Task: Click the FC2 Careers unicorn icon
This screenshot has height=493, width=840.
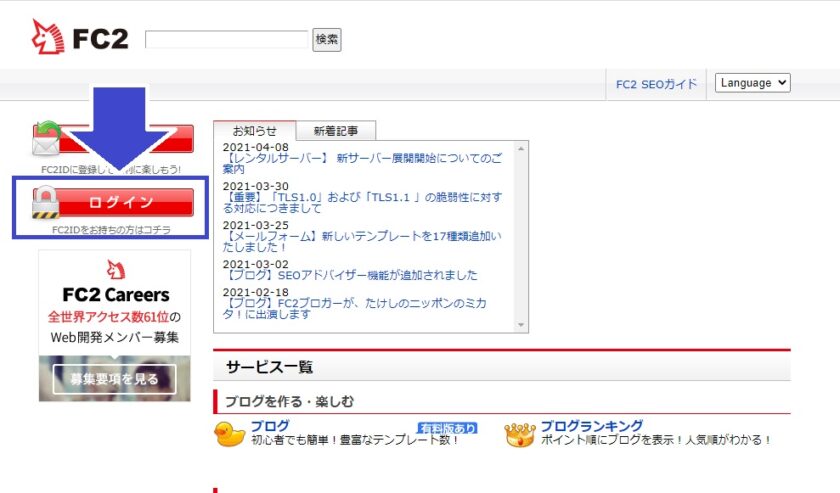Action: click(x=116, y=270)
